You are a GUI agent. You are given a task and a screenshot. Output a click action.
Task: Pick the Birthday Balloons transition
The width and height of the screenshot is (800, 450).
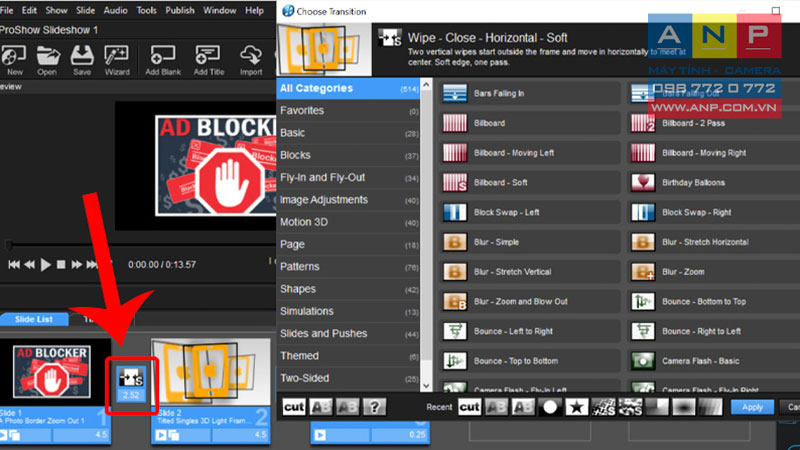[x=714, y=183]
